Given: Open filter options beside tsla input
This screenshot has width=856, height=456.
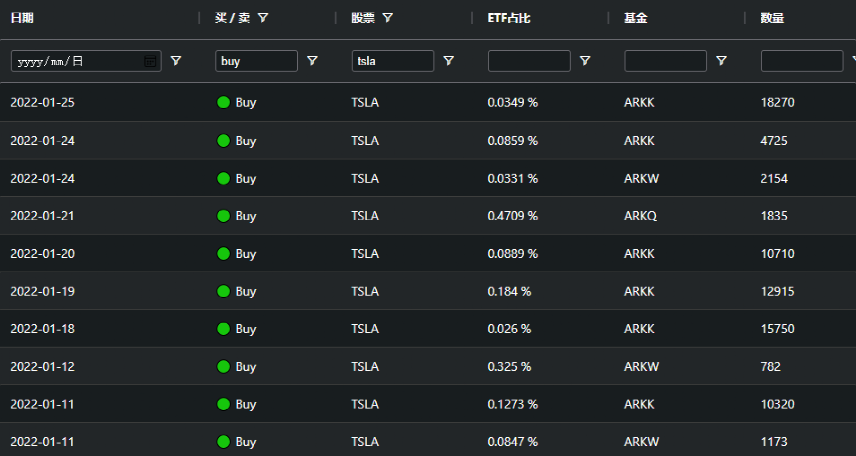Looking at the screenshot, I should coord(449,61).
